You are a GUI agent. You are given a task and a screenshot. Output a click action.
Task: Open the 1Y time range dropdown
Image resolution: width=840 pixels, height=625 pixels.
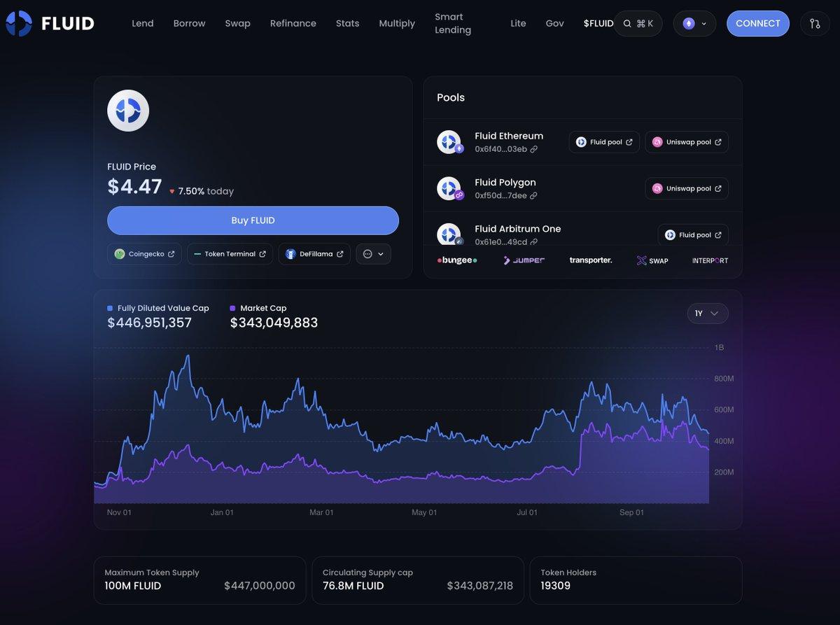[708, 314]
